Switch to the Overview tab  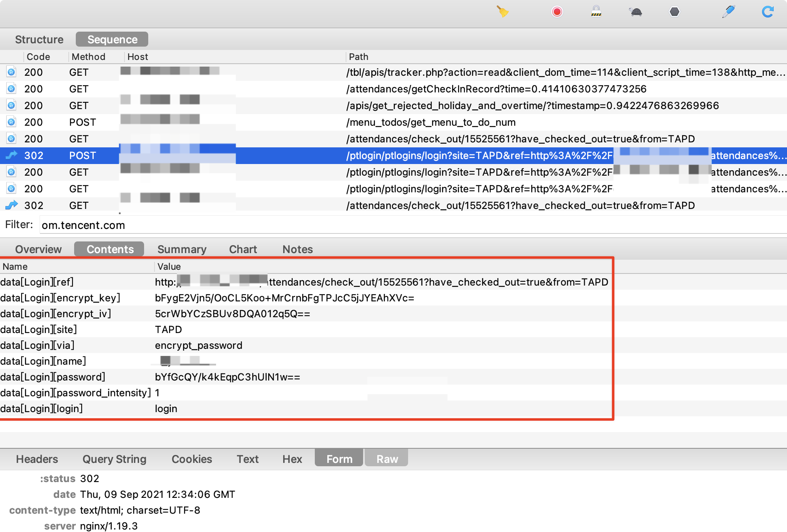(38, 249)
